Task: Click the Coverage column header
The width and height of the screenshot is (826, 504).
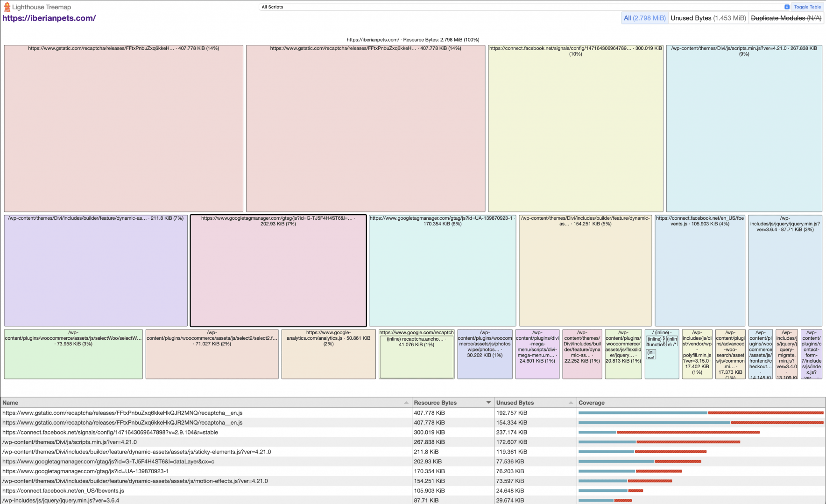Action: [x=700, y=403]
